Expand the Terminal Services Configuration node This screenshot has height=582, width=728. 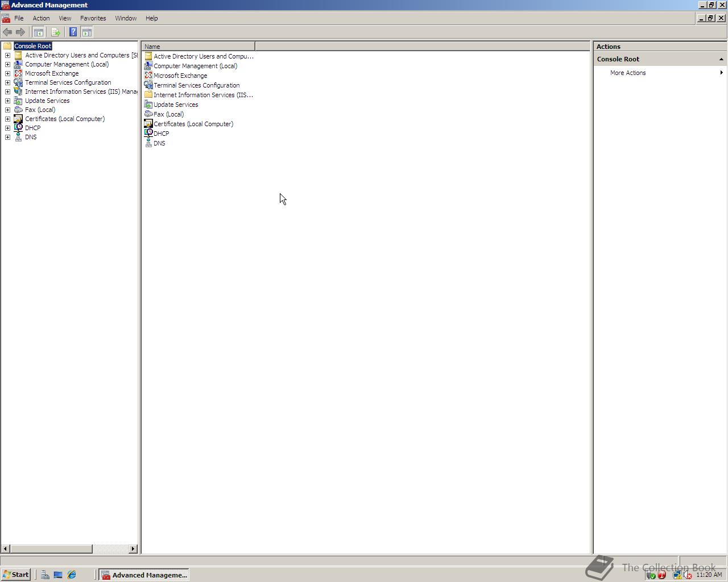(x=7, y=82)
